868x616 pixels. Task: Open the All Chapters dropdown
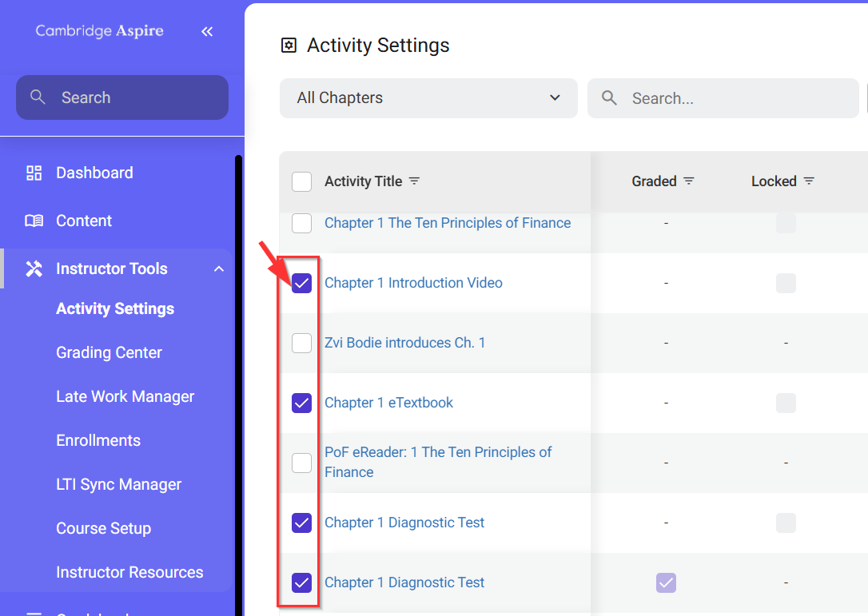pos(428,98)
